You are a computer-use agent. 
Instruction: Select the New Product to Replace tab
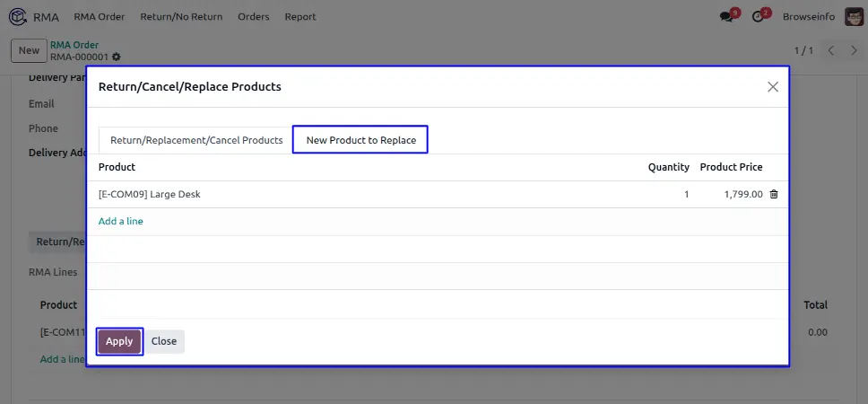coord(360,140)
